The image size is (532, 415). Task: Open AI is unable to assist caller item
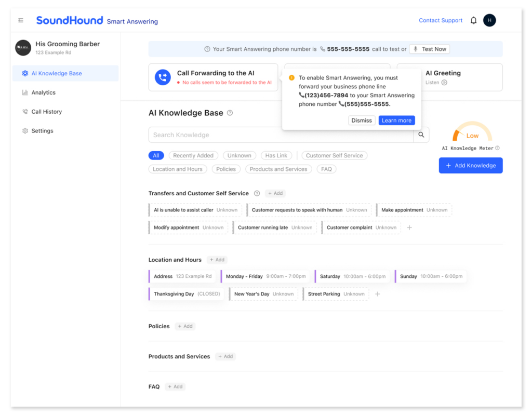[195, 210]
